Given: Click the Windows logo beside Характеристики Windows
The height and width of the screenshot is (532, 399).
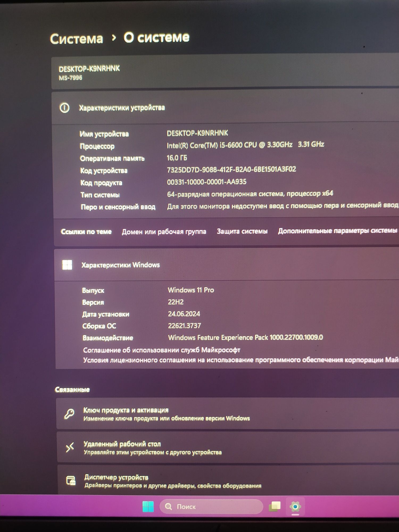Looking at the screenshot, I should [67, 265].
